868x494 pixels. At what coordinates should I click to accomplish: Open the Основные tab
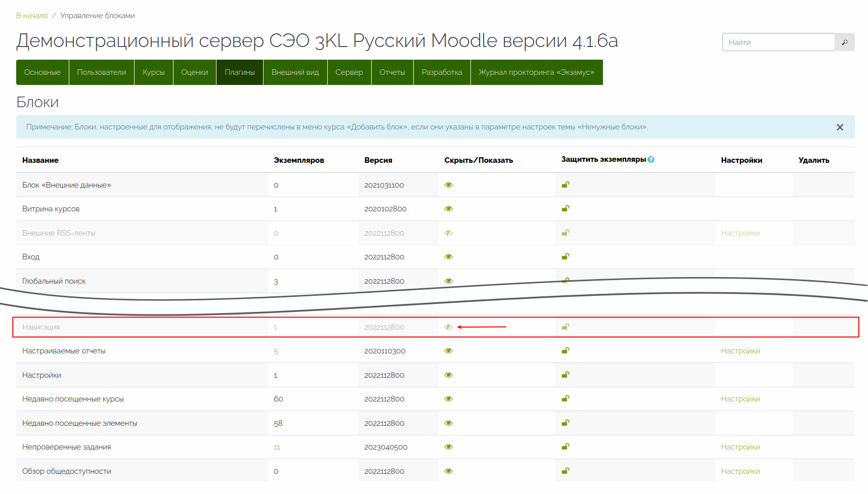coord(42,72)
